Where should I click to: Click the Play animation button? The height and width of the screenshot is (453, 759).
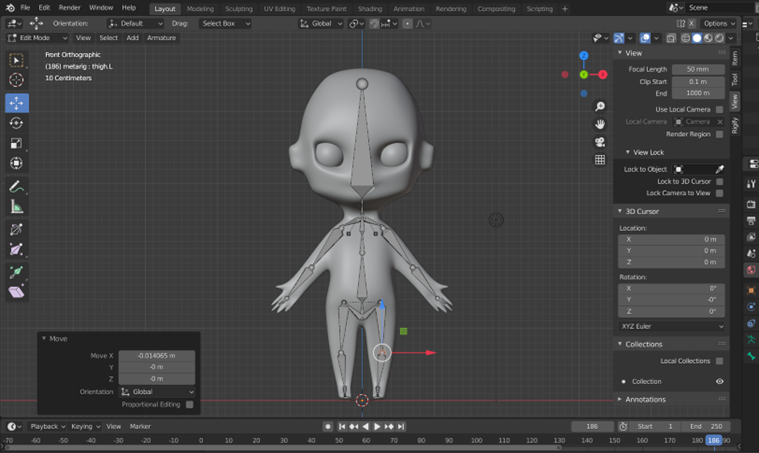[377, 426]
